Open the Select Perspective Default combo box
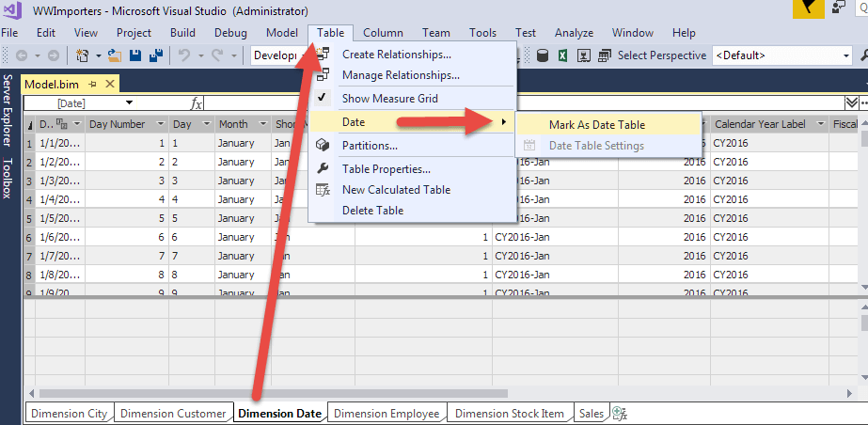 [782, 55]
